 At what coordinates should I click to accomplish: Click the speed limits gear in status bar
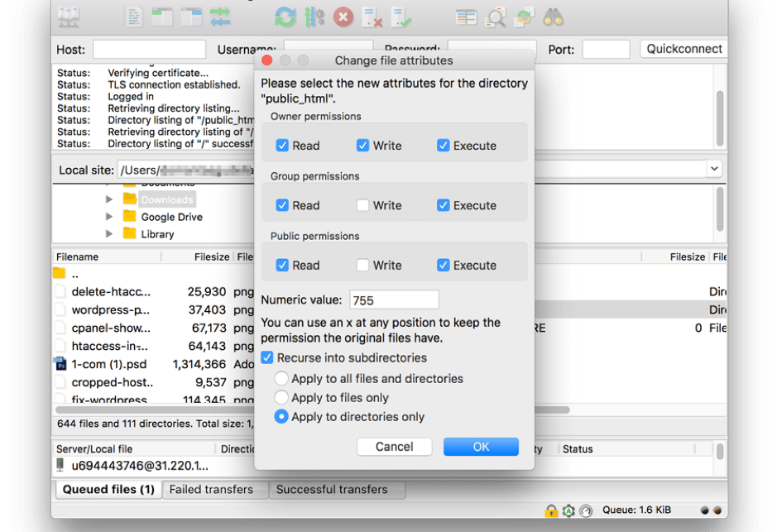pyautogui.click(x=568, y=510)
